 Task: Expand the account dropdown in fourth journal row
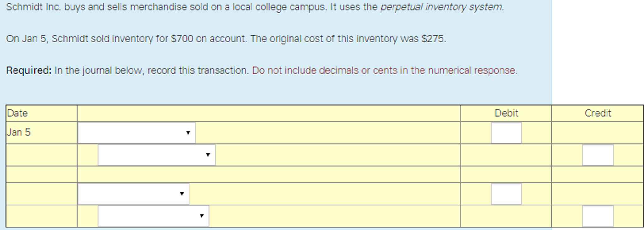132,194
